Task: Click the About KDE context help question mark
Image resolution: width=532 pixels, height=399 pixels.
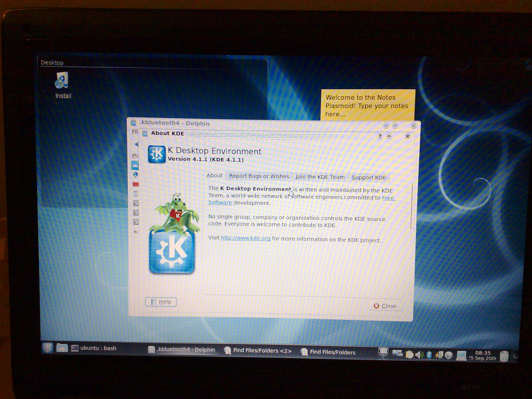Action: (380, 136)
